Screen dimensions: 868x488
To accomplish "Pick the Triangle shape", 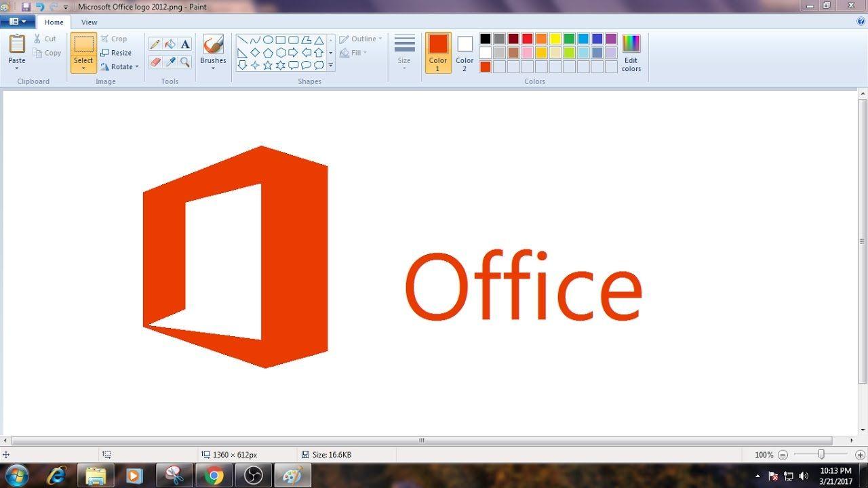I will (319, 40).
